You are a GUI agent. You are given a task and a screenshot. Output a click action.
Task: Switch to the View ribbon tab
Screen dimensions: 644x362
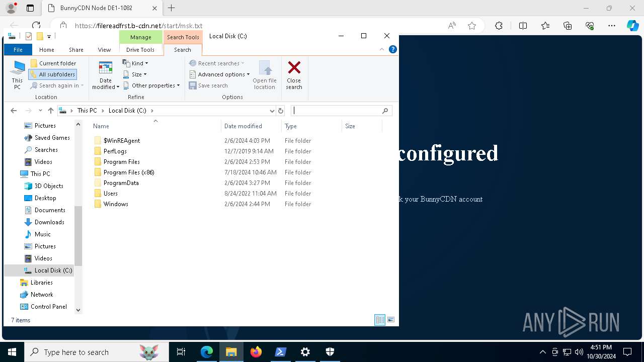click(104, 50)
